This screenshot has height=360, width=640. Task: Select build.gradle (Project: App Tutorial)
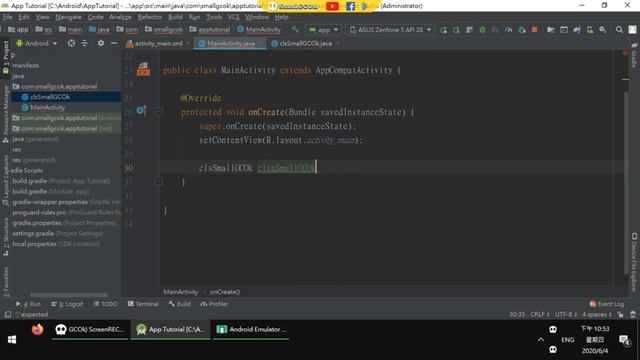tap(61, 181)
